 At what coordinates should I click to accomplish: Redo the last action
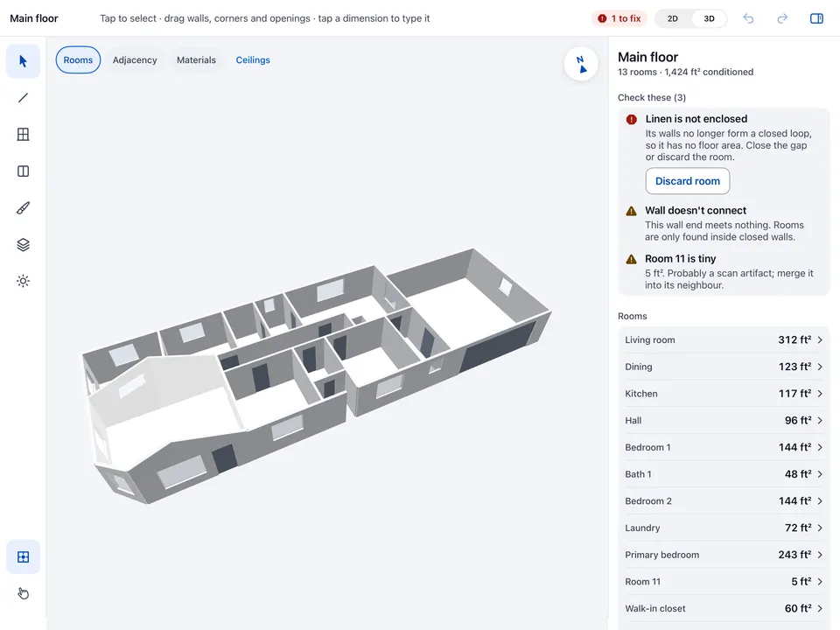pyautogui.click(x=782, y=18)
